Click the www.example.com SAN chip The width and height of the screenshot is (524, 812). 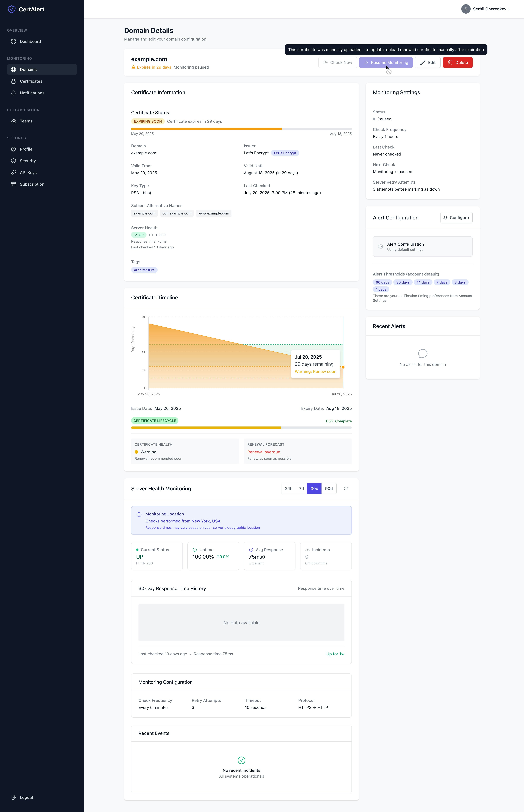coord(214,213)
